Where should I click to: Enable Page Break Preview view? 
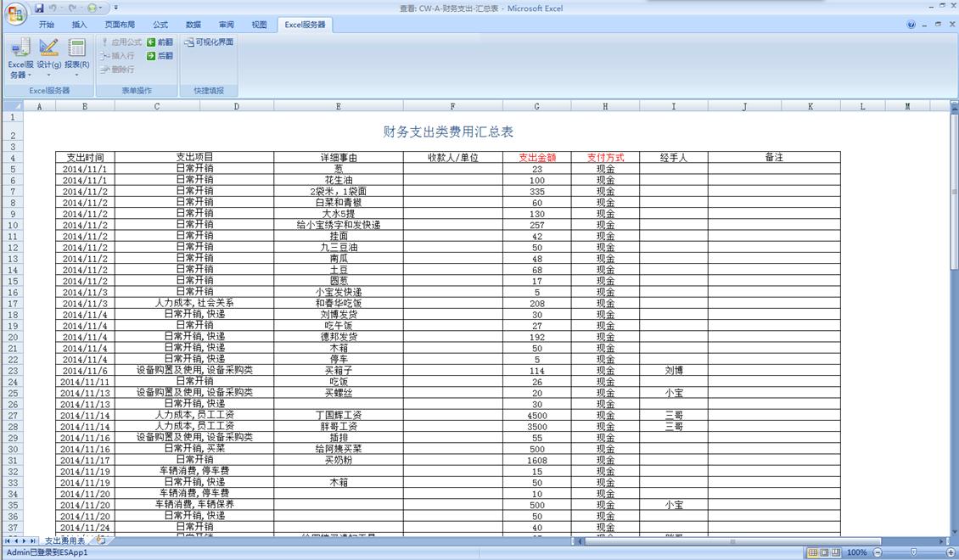point(835,552)
